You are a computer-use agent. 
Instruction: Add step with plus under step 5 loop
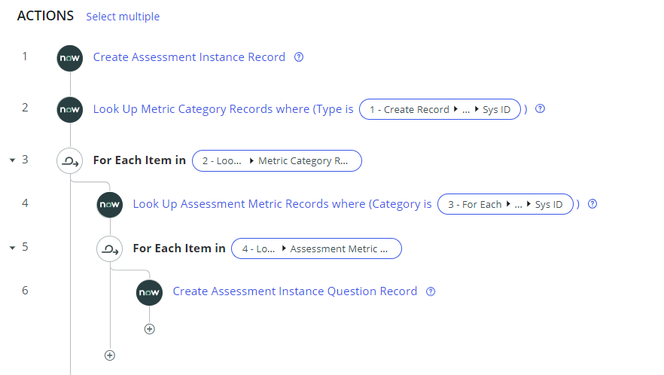110,356
